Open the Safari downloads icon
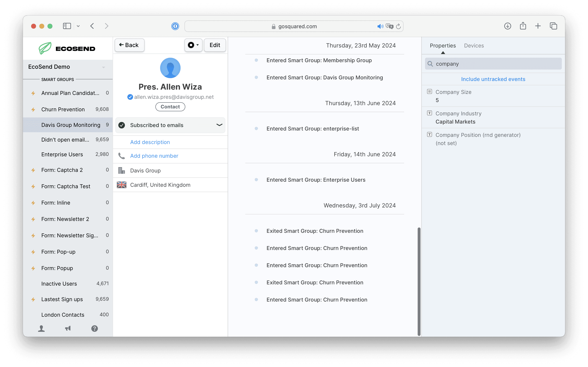Viewport: 588px width, 367px height. coord(507,26)
